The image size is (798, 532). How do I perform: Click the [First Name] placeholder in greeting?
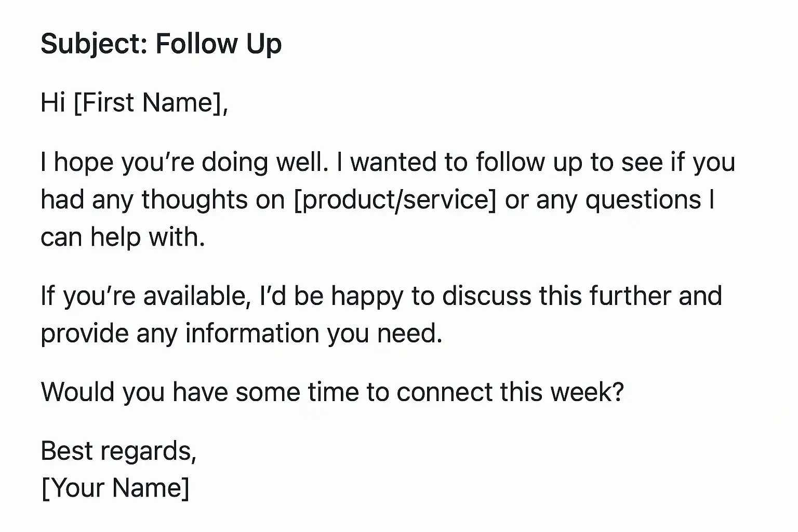coord(151,102)
